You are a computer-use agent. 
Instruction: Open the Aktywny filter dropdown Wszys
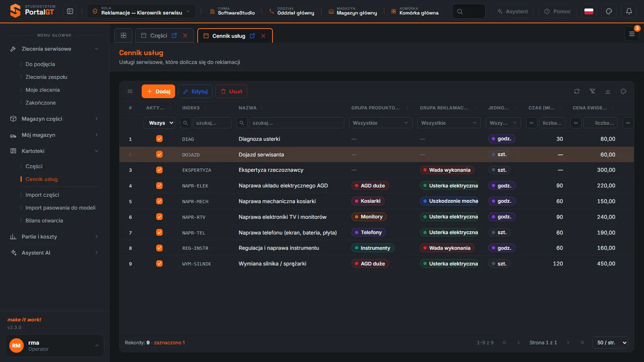coord(159,123)
